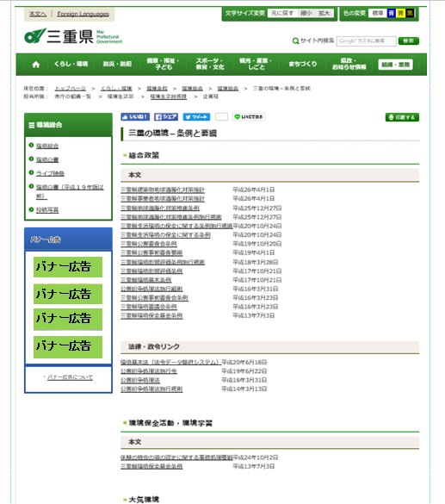
Task: Click the Mie Prefecture logo
Action: 73,36
